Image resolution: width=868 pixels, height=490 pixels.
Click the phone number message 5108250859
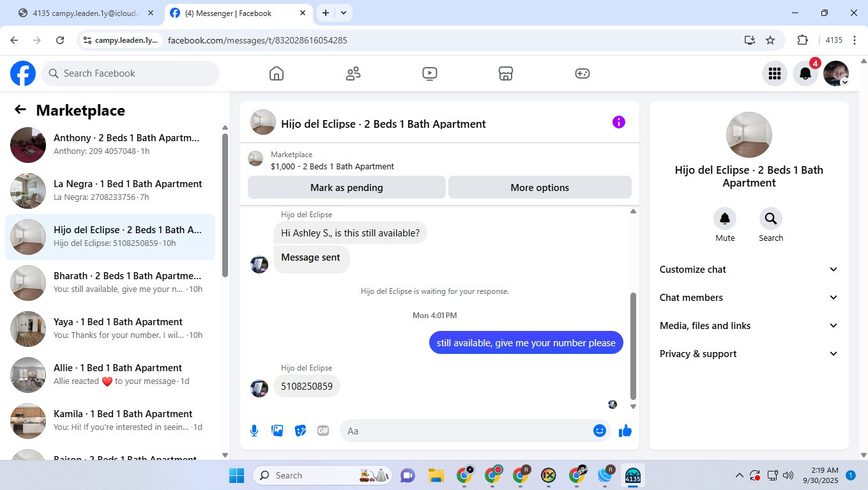(x=307, y=387)
